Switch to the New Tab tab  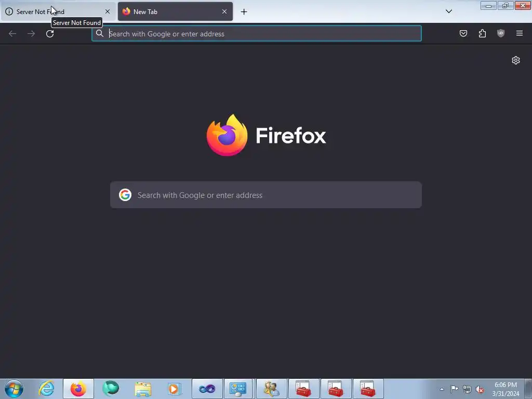coord(175,11)
